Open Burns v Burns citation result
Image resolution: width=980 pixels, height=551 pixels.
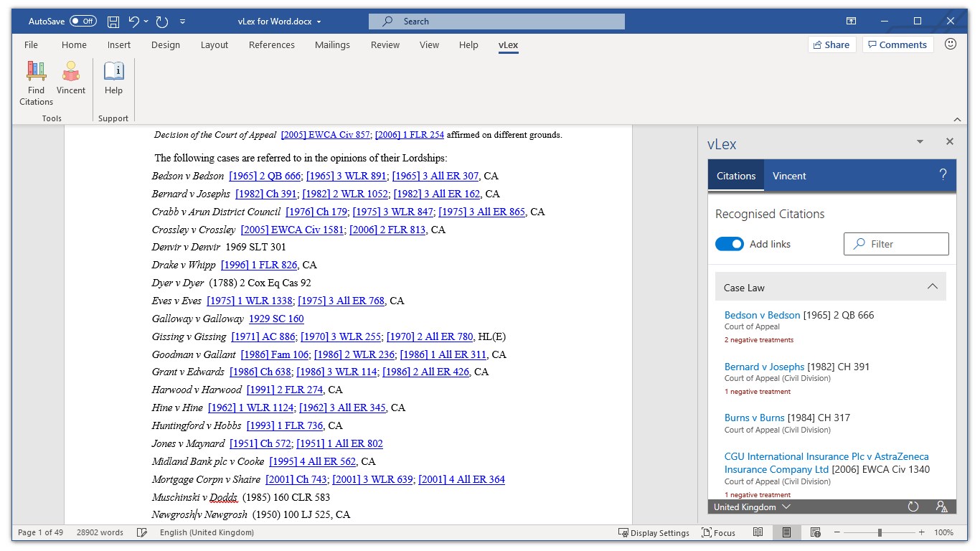click(754, 418)
